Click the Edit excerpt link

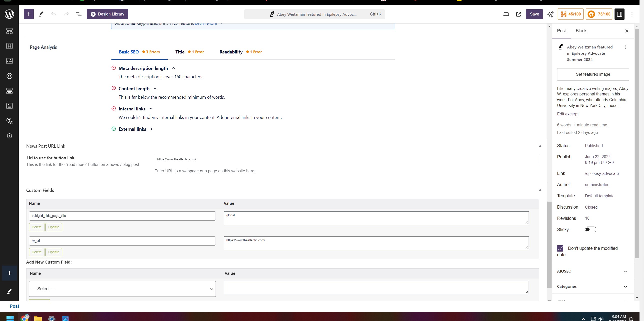568,114
